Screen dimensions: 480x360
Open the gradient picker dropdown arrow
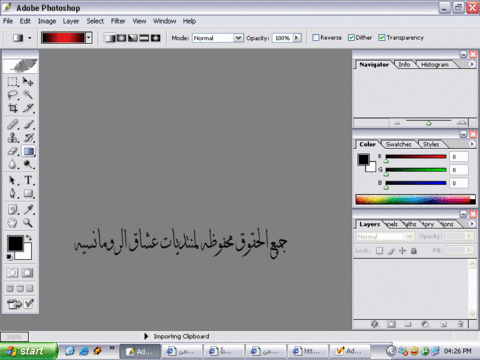(x=89, y=38)
